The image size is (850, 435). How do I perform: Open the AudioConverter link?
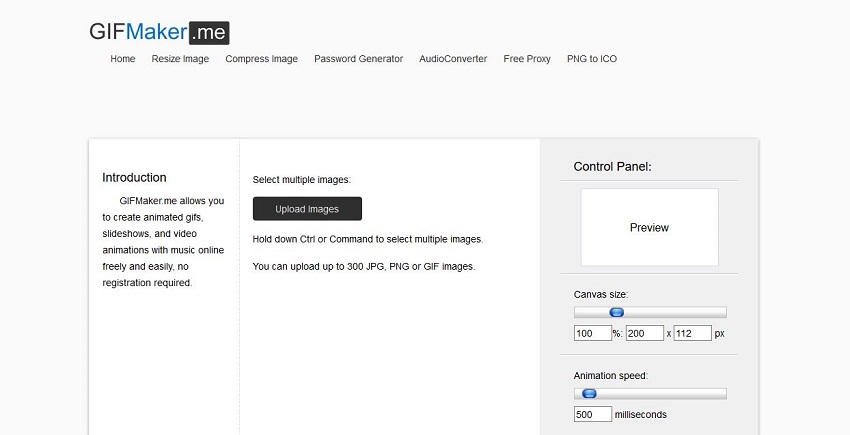coord(453,59)
